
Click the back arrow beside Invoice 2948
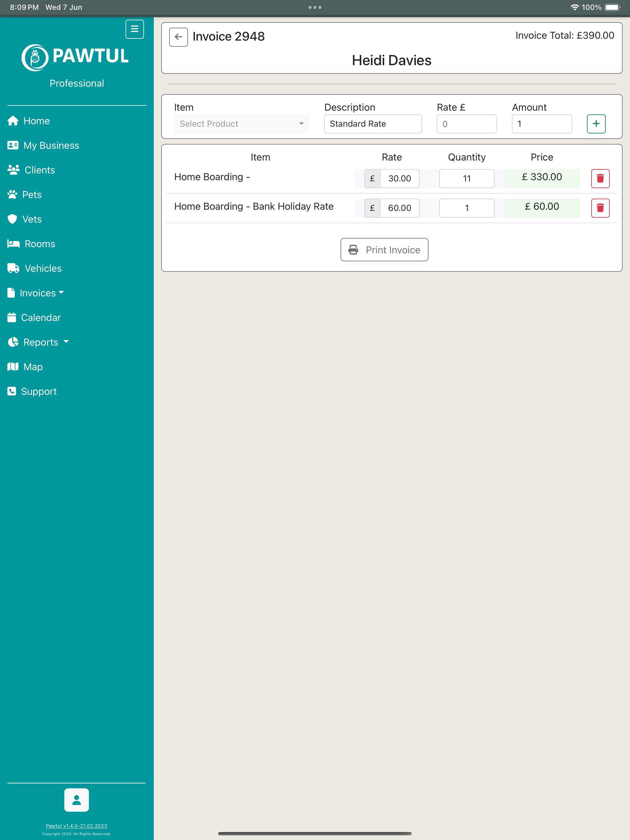(x=178, y=37)
